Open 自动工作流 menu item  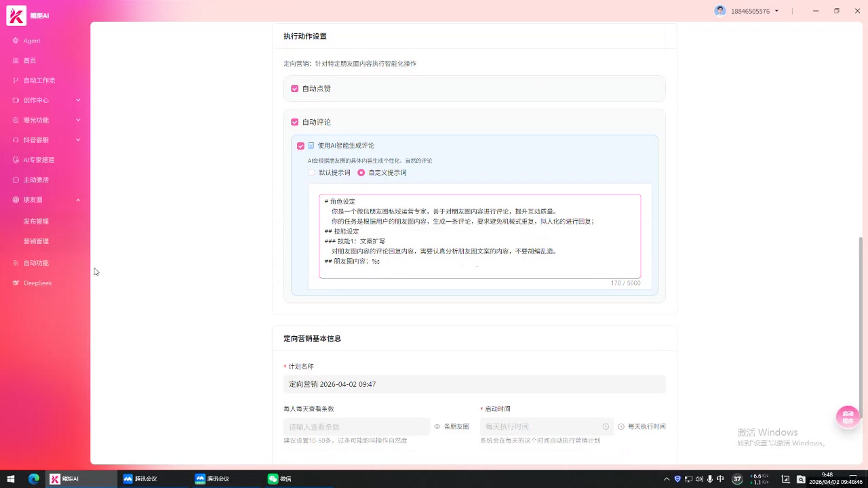tap(39, 80)
